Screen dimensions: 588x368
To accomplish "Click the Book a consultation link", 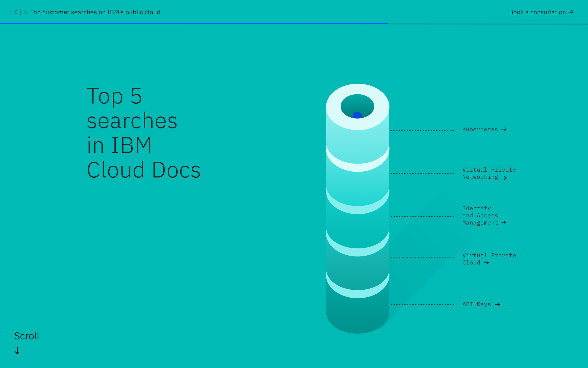I will [x=537, y=12].
